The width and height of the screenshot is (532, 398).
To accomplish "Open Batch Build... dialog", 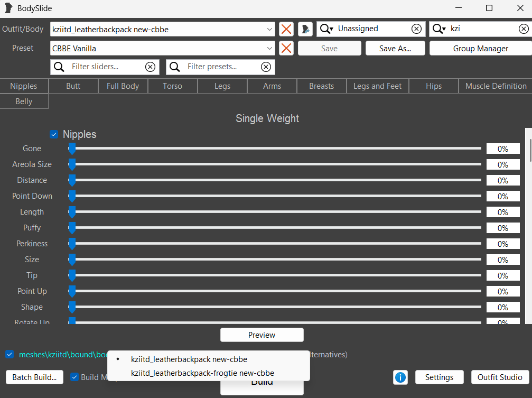I will tap(35, 377).
